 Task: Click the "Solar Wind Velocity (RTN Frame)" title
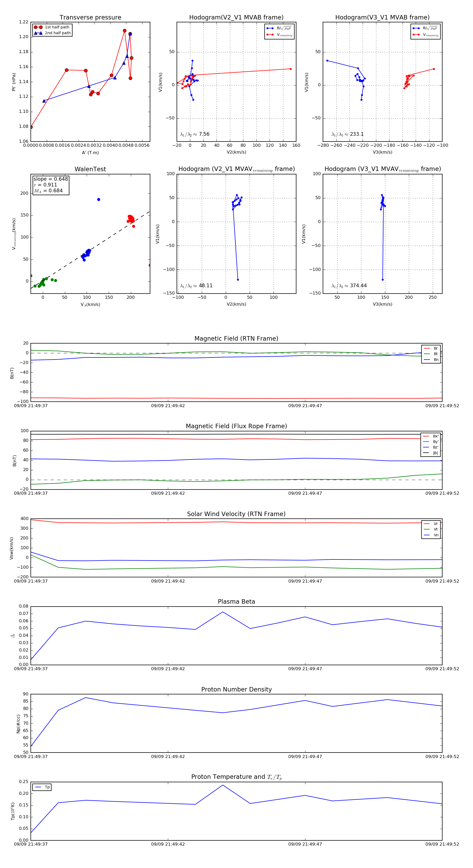click(236, 514)
